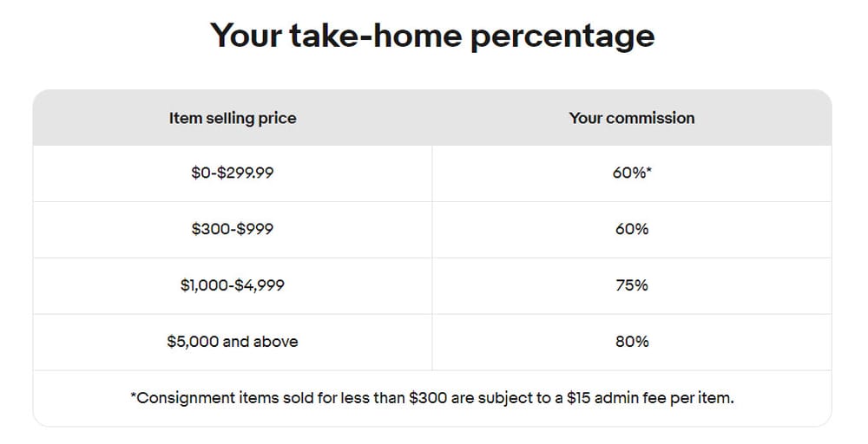Image resolution: width=868 pixels, height=444 pixels.
Task: Click the word "percentage" in the title
Action: coord(562,37)
